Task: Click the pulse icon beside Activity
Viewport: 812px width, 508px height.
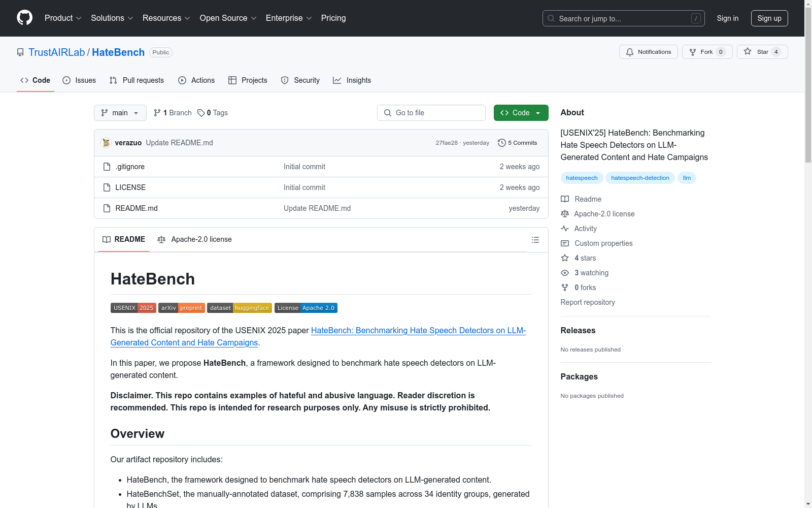Action: [565, 229]
